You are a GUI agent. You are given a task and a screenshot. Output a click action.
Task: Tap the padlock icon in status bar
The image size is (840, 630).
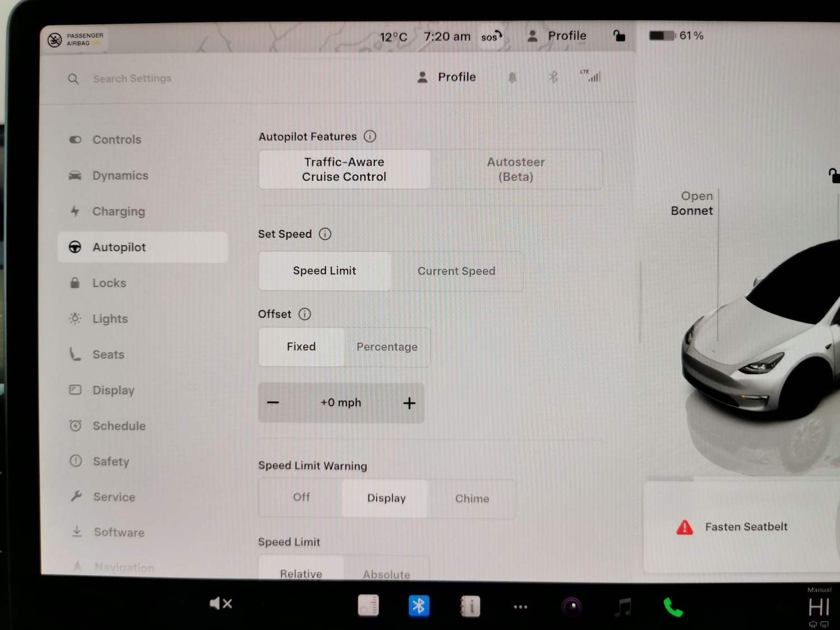(619, 36)
